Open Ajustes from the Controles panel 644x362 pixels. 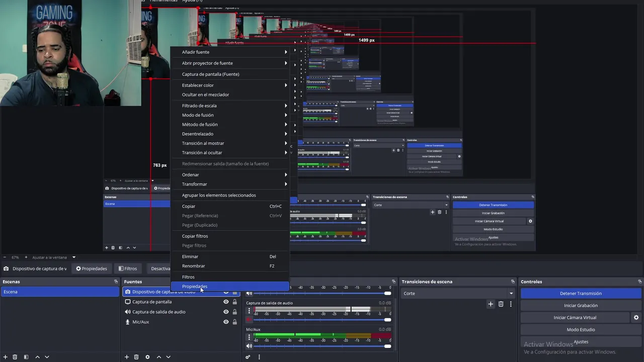(581, 342)
